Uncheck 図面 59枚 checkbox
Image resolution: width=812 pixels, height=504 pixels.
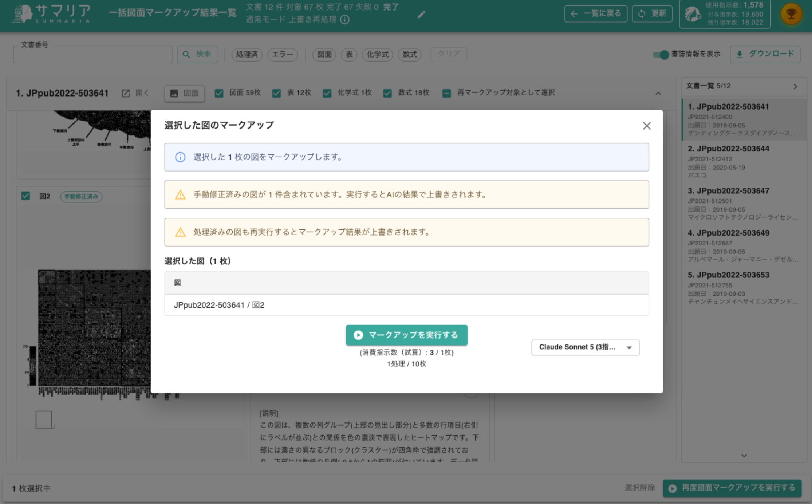pyautogui.click(x=219, y=93)
